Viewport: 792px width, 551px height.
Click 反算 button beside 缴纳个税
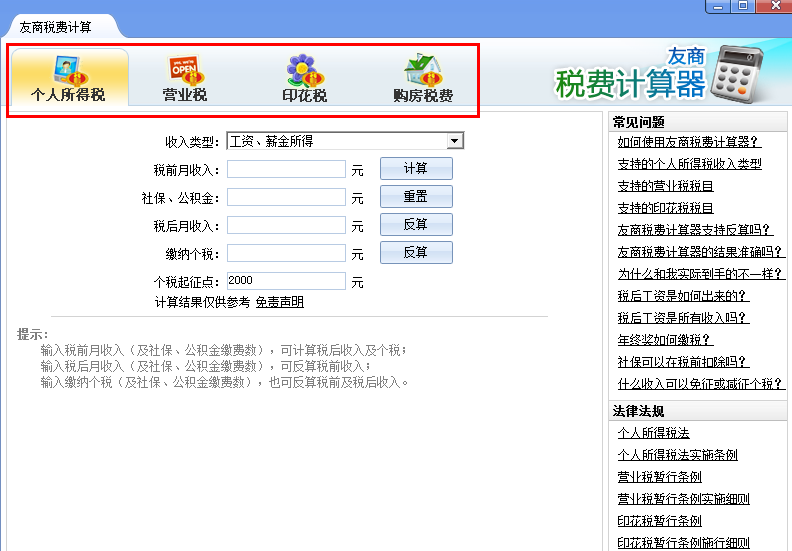[416, 253]
